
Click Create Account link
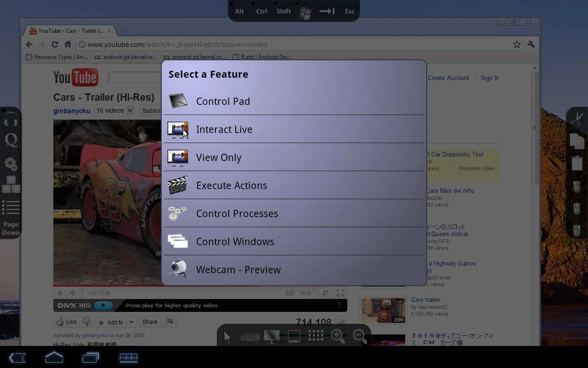pos(448,78)
